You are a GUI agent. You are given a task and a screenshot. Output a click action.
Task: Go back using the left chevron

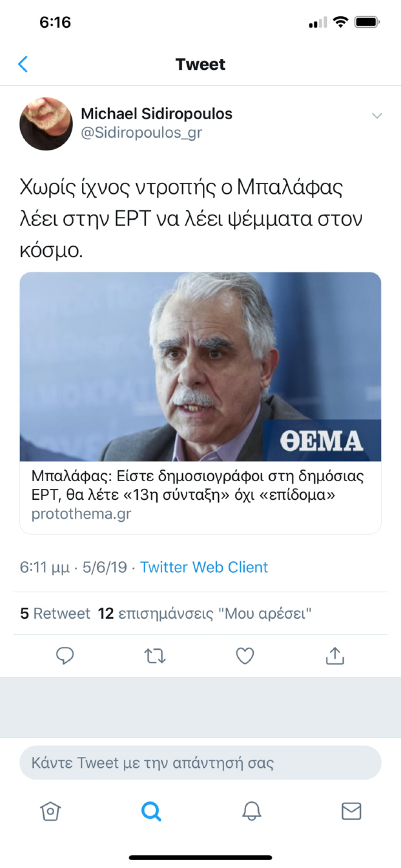pyautogui.click(x=23, y=64)
